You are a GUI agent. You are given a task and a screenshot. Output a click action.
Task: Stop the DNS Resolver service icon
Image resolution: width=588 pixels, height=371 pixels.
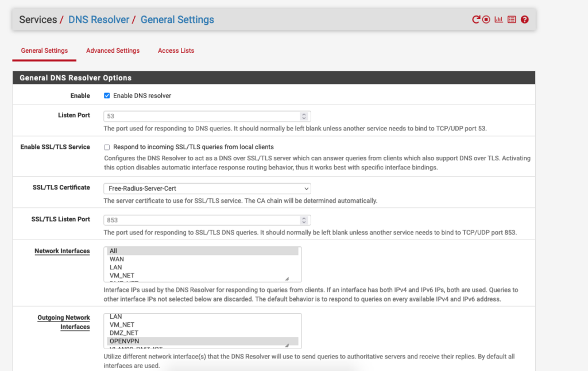coord(486,20)
